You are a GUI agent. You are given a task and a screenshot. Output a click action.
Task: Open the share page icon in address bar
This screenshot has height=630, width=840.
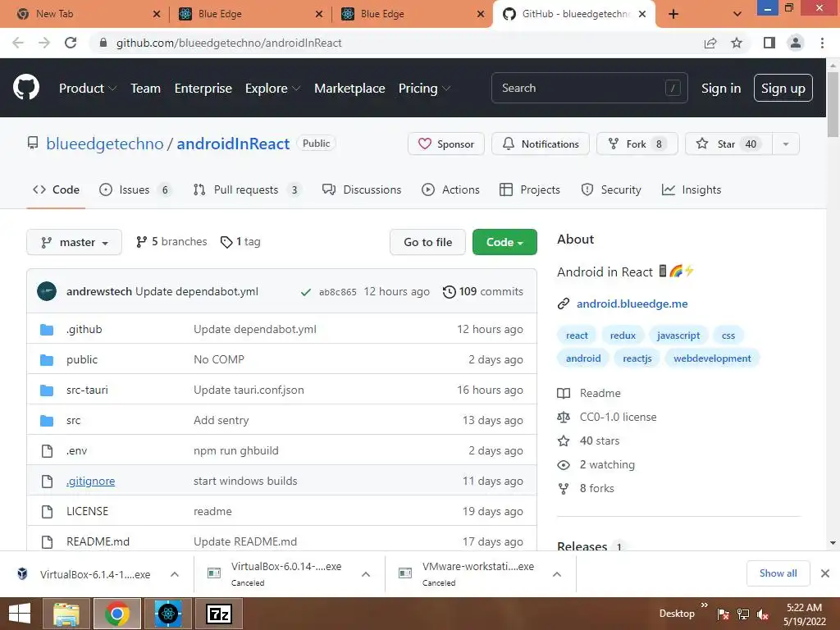tap(710, 43)
